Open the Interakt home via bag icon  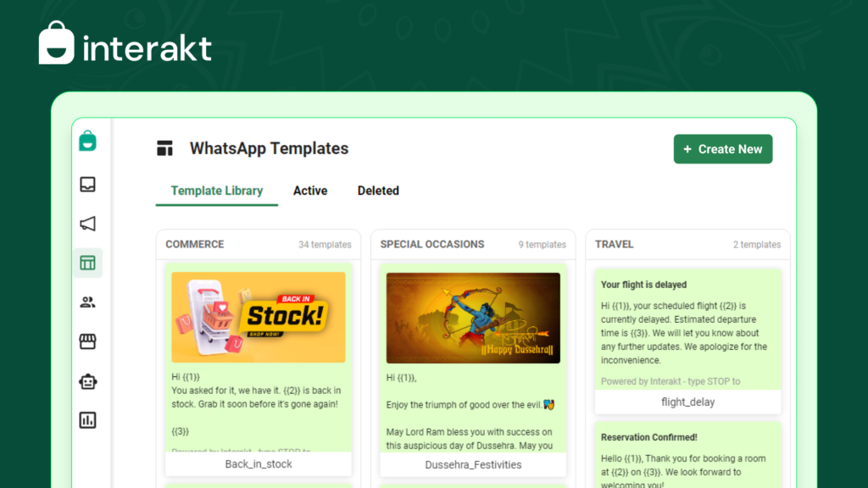pyautogui.click(x=87, y=143)
